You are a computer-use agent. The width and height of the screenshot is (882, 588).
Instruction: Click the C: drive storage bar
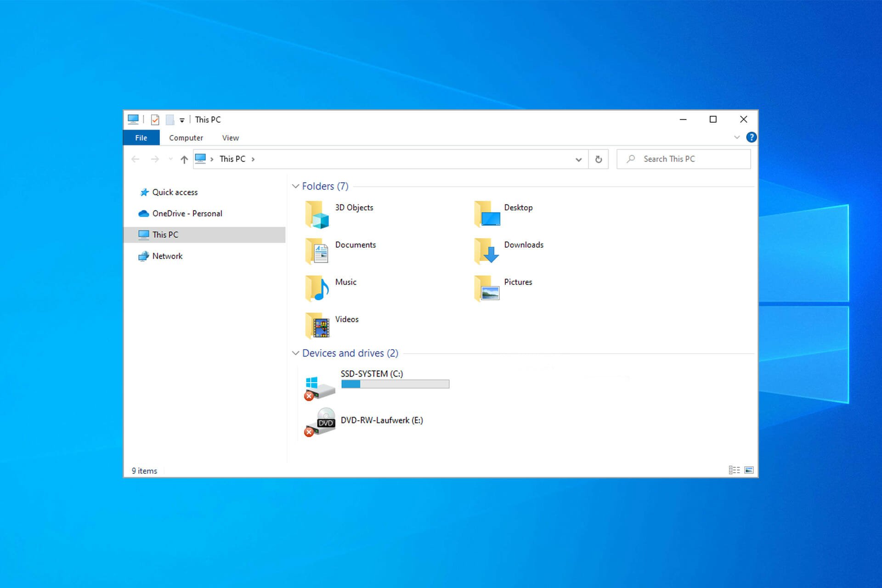395,384
